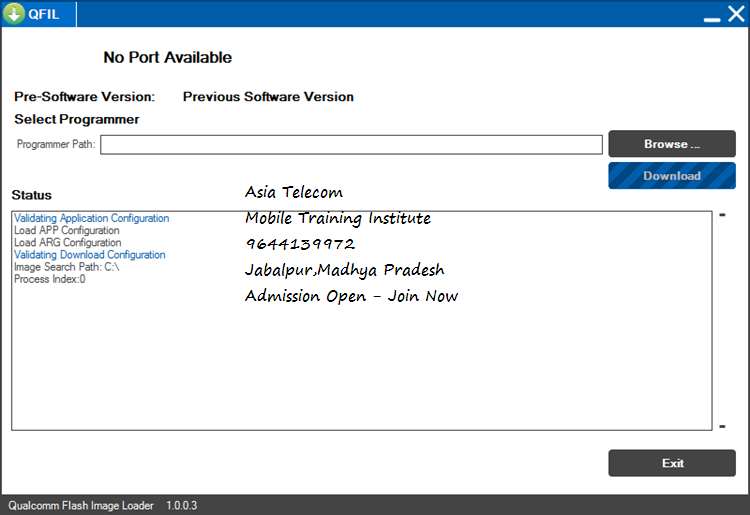750x515 pixels.
Task: Start flashing with the Download button
Action: click(x=672, y=175)
